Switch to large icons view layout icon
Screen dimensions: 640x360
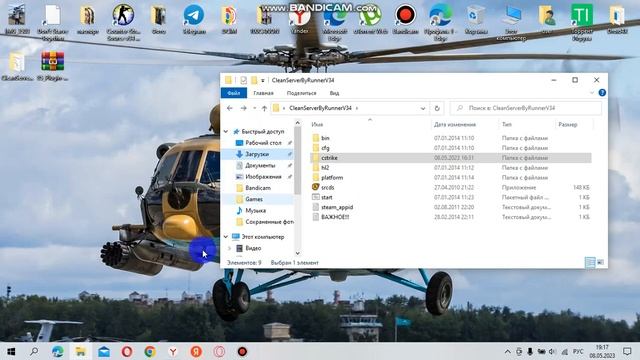600,262
